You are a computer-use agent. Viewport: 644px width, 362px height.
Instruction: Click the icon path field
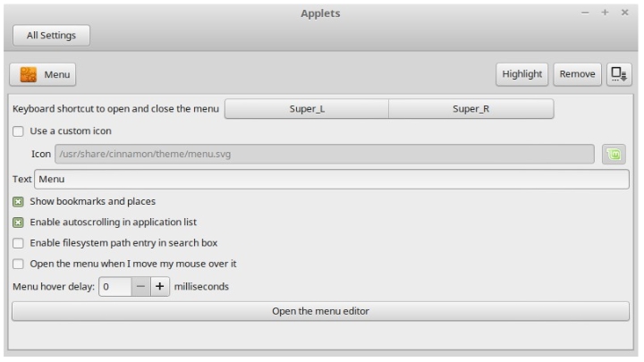[326, 155]
